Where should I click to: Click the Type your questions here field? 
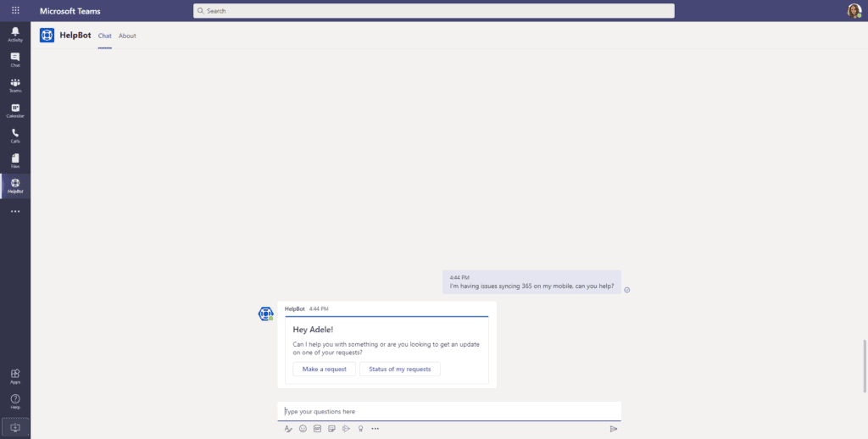449,411
